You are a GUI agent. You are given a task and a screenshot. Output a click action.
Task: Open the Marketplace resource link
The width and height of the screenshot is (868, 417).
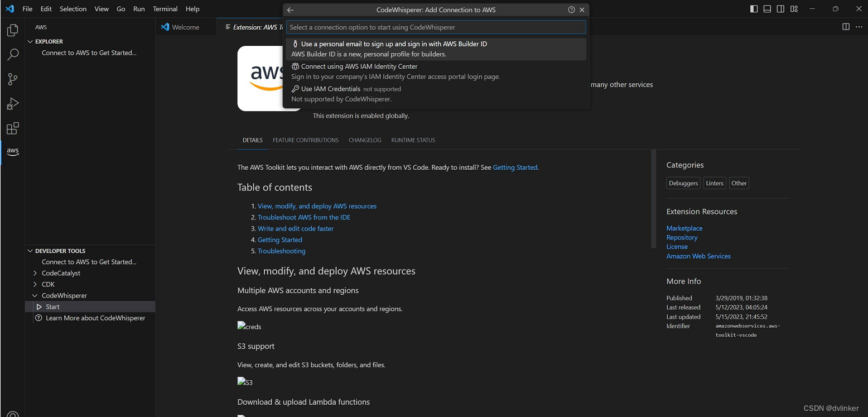(684, 228)
